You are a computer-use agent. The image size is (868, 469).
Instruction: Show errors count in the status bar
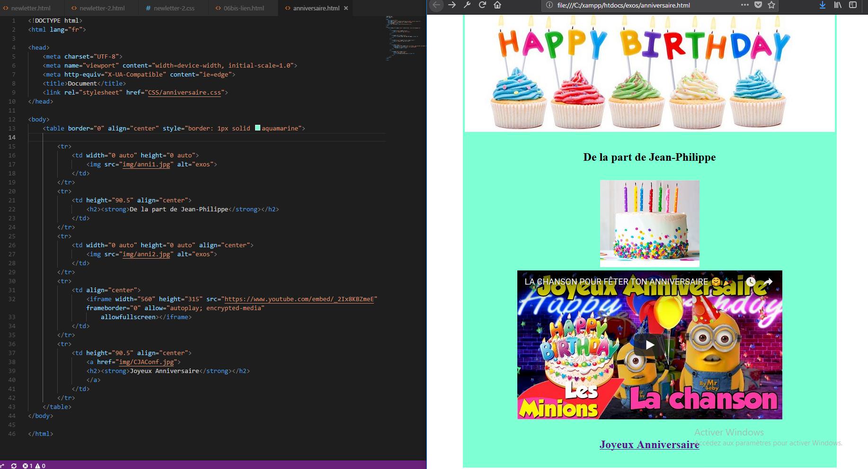[x=28, y=465]
